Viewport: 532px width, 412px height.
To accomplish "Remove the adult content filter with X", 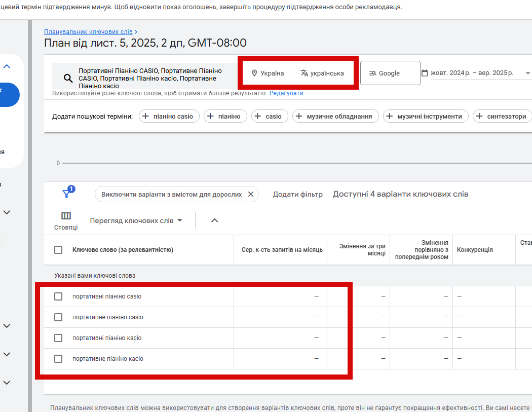I will click(251, 194).
